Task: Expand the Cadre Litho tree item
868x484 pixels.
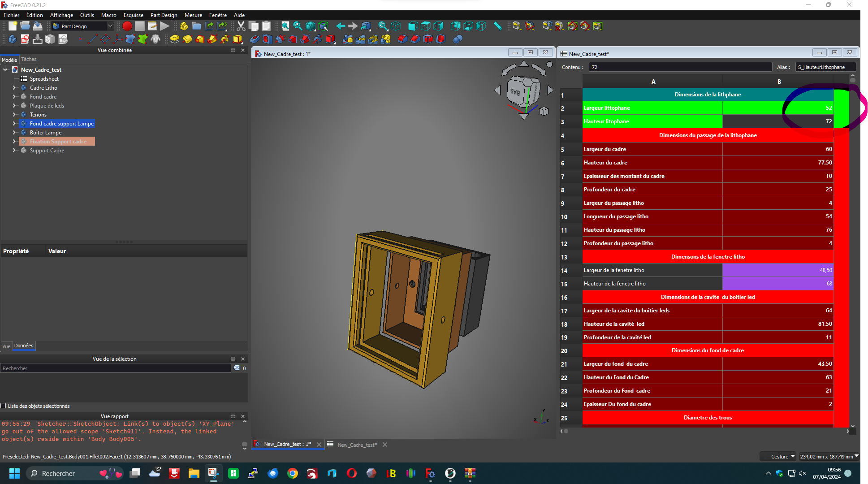Action: (14, 88)
